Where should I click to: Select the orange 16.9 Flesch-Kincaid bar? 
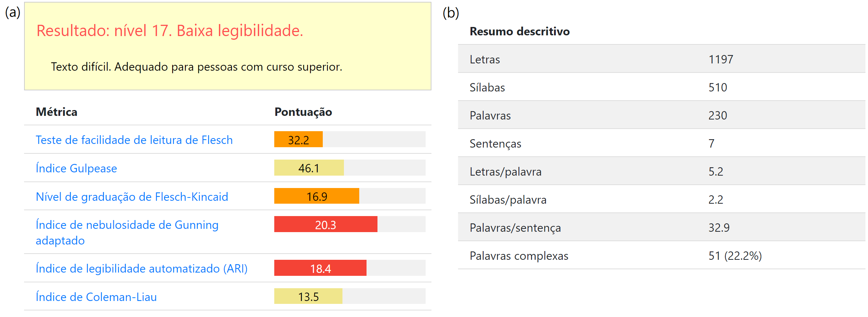point(317,196)
